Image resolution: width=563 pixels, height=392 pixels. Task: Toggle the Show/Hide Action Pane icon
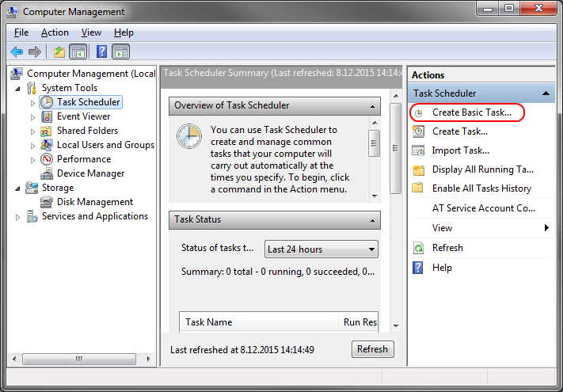(121, 52)
